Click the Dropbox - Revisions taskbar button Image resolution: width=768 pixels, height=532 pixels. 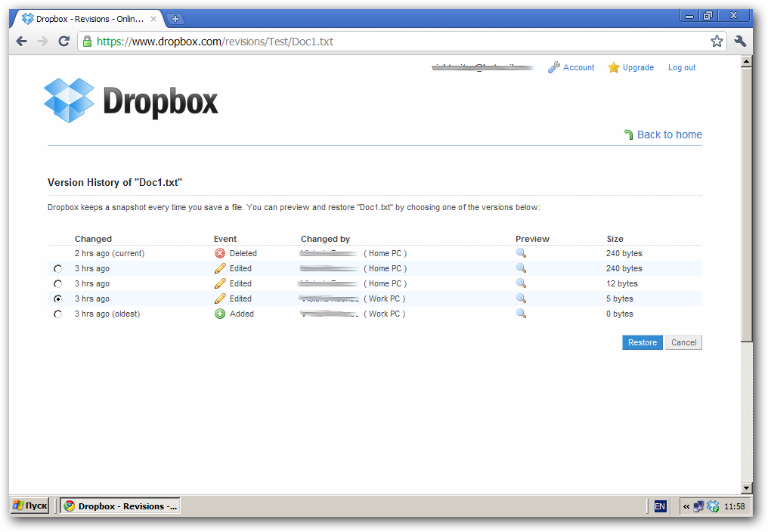click(x=120, y=506)
